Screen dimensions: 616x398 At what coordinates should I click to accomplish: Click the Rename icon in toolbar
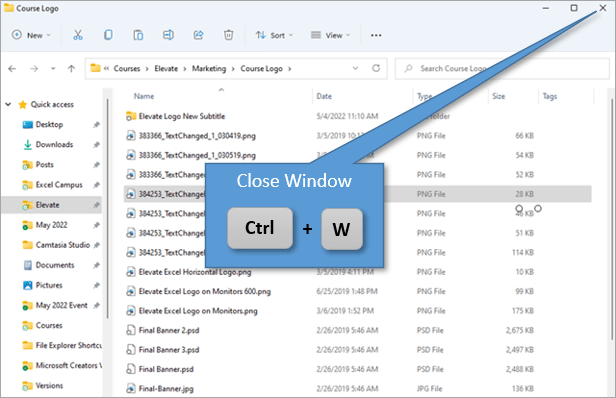tap(168, 35)
